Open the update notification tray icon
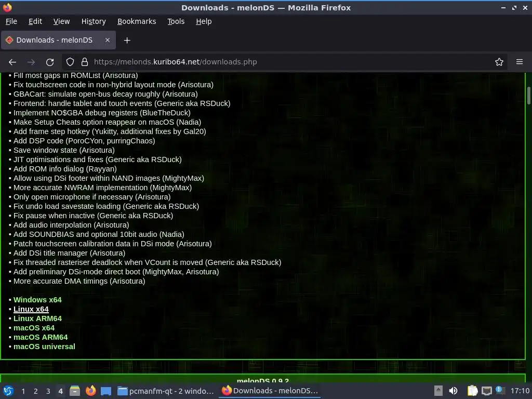 (x=499, y=390)
